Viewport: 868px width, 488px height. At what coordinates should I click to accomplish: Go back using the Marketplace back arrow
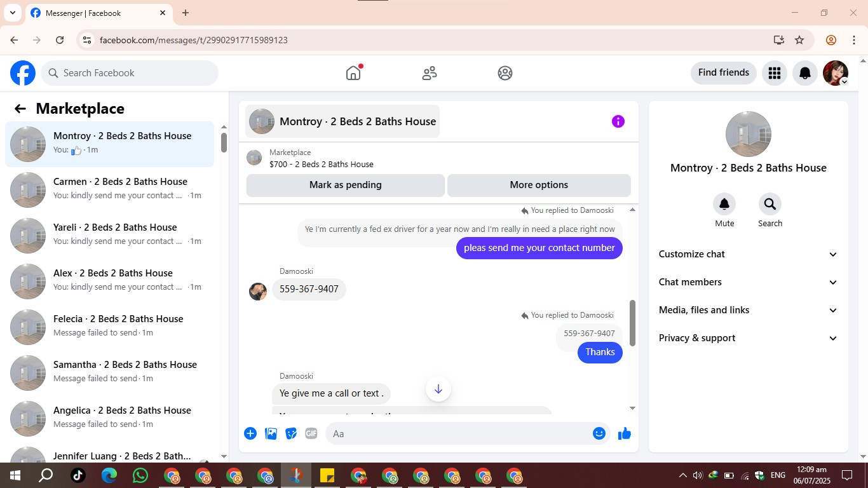[x=20, y=109]
